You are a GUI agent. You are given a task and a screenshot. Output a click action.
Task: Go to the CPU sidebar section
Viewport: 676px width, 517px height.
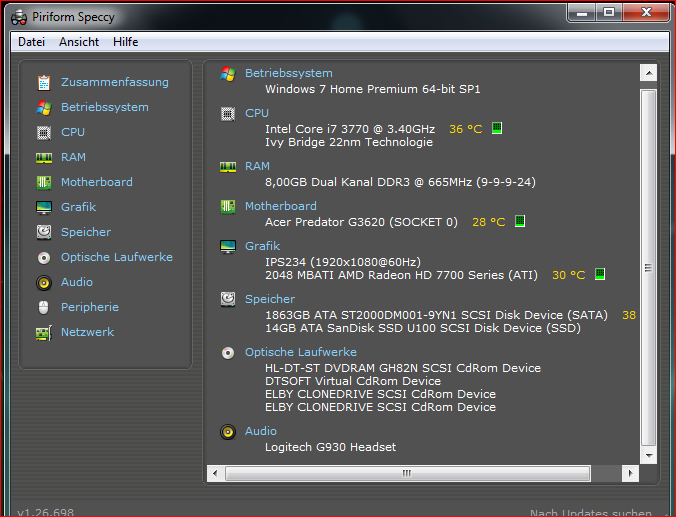(x=73, y=132)
